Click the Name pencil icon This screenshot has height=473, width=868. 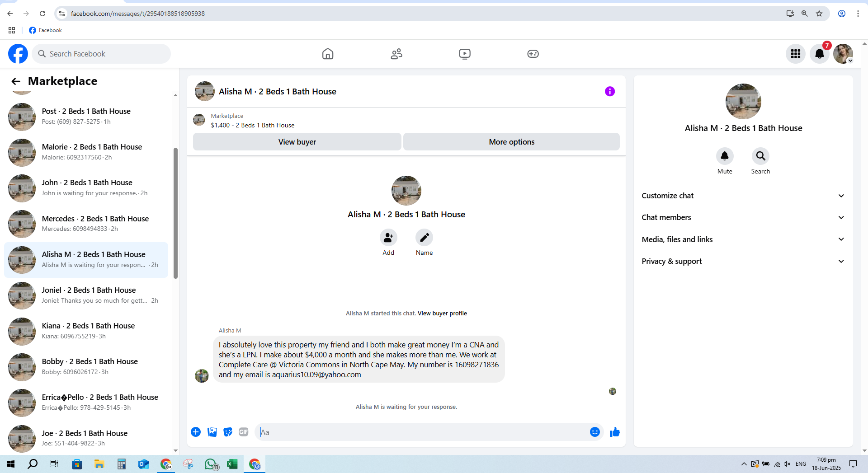424,238
